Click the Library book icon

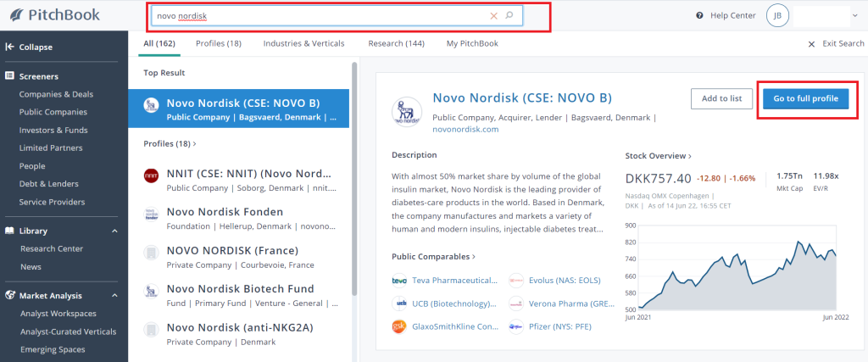pos(9,231)
